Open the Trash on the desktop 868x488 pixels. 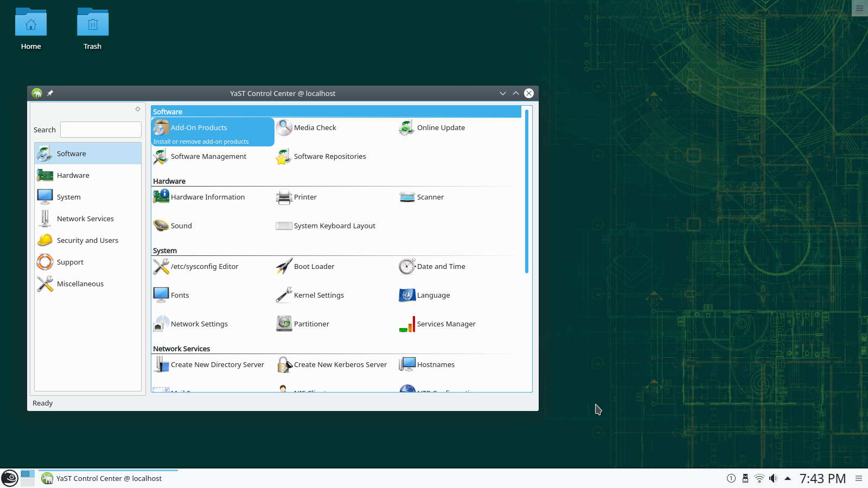[x=93, y=29]
